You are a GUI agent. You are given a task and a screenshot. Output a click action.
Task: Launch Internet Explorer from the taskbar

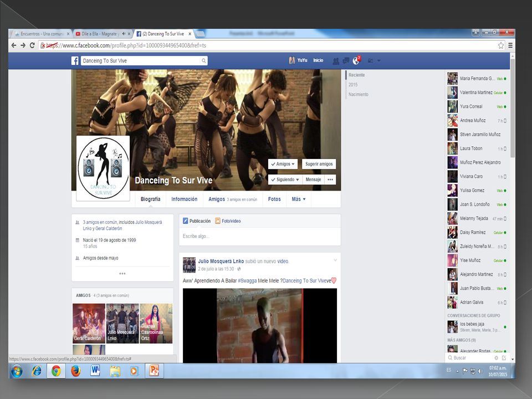(x=37, y=371)
